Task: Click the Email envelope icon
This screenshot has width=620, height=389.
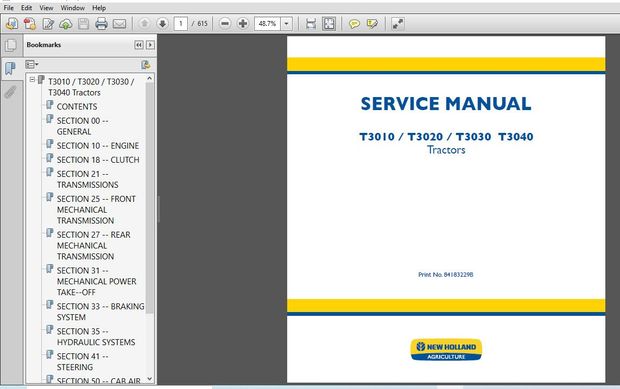Action: pyautogui.click(x=119, y=24)
